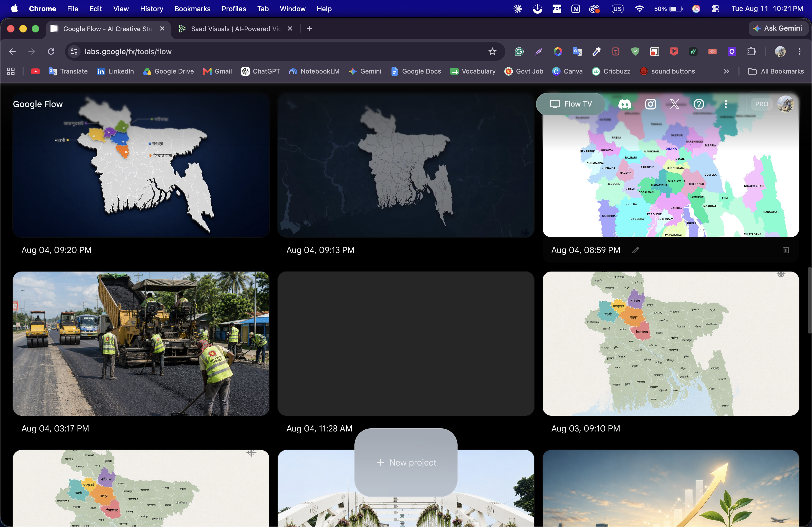Viewport: 812px width, 527px height.
Task: Switch the US input source
Action: click(617, 9)
